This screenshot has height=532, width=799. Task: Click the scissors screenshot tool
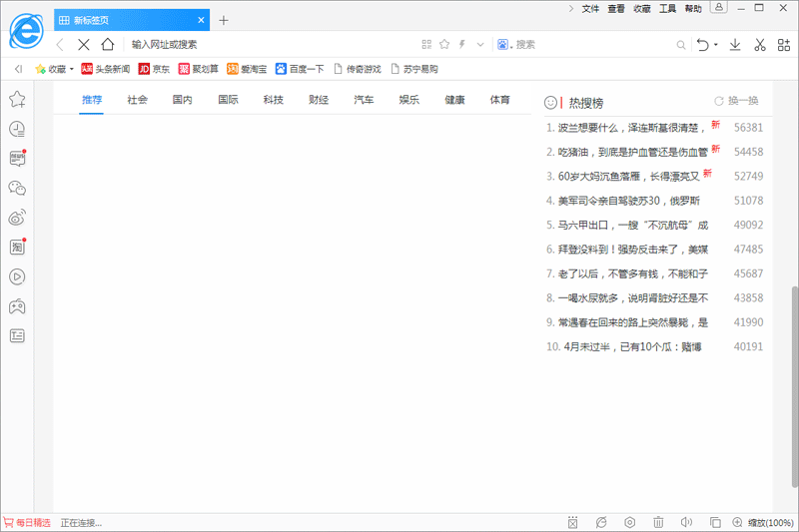point(760,45)
